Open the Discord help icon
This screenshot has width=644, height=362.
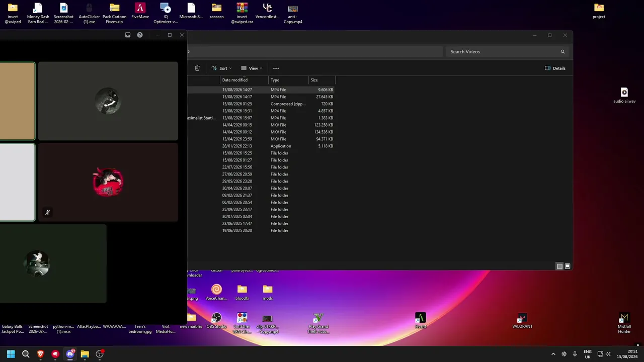(x=140, y=35)
